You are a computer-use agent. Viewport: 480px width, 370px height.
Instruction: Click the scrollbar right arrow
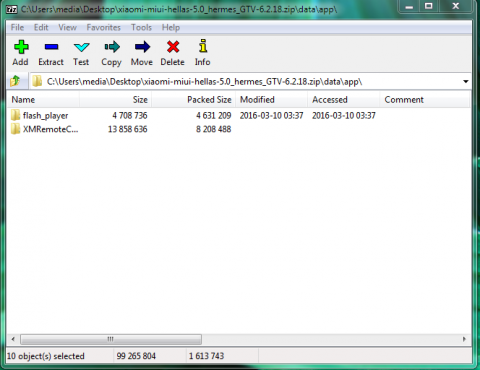tap(464, 339)
